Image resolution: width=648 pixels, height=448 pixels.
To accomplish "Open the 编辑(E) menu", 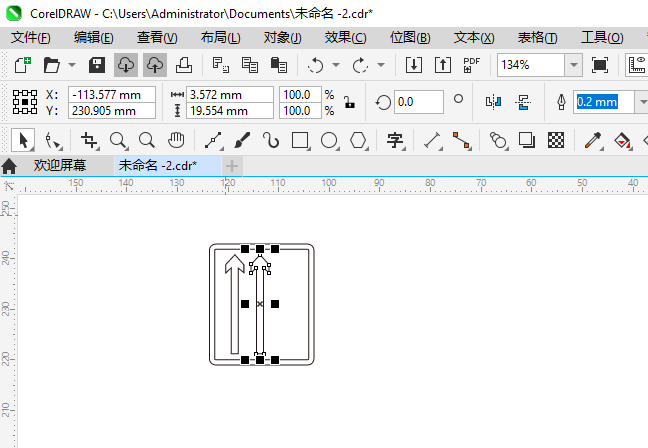I will (x=93, y=38).
